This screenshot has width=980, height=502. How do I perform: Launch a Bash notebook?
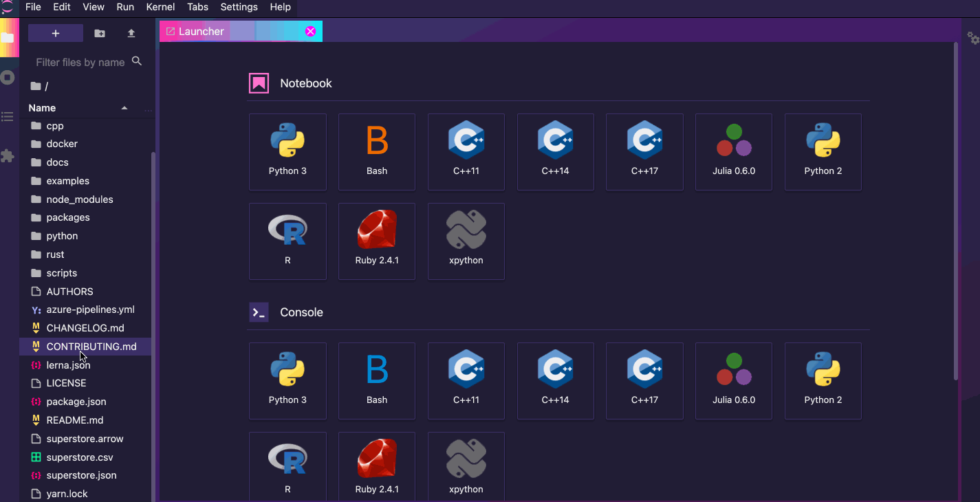(x=377, y=152)
